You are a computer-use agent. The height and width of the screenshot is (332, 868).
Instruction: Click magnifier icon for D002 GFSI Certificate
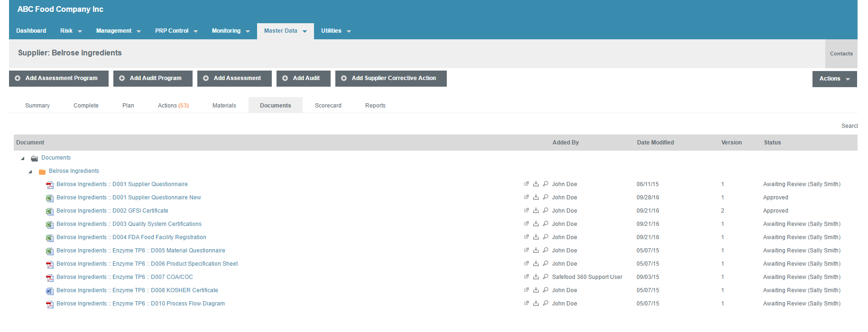click(x=545, y=210)
